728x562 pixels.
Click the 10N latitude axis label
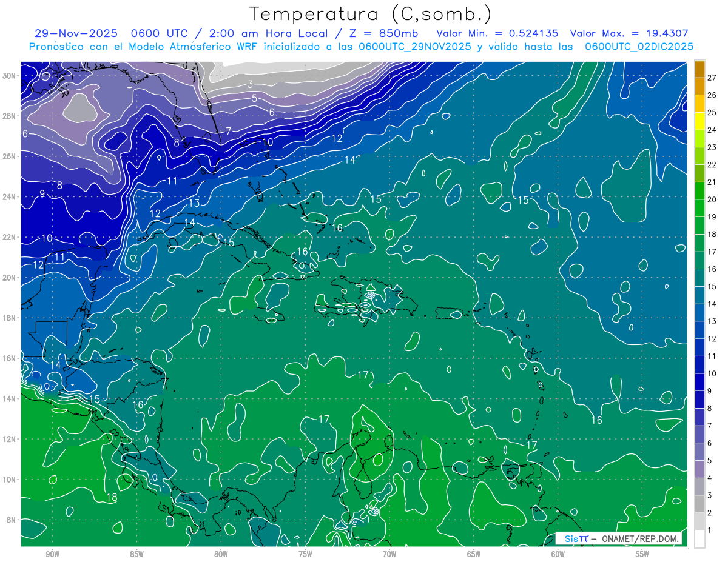click(9, 480)
